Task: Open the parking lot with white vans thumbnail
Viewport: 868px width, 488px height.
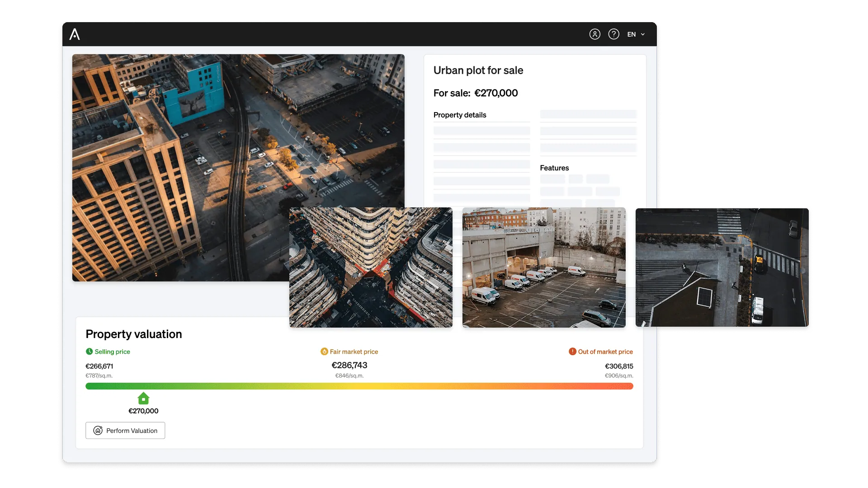Action: (544, 267)
